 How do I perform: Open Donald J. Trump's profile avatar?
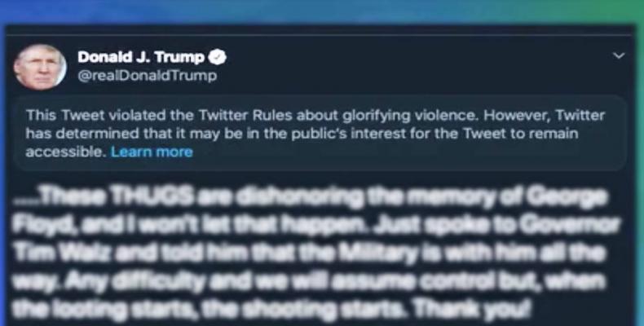tap(40, 68)
